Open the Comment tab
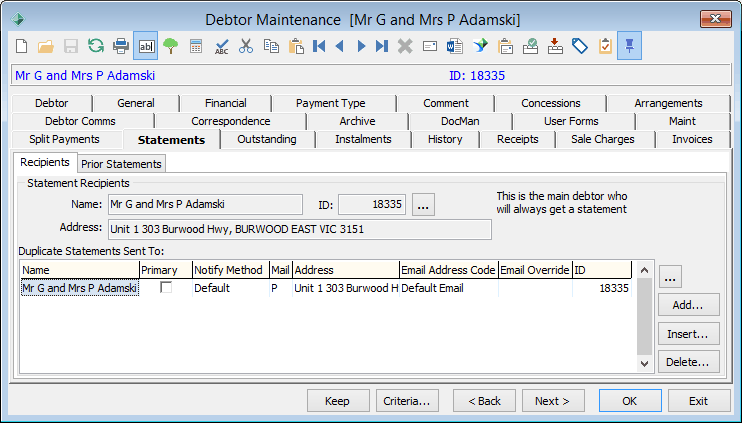 [446, 103]
